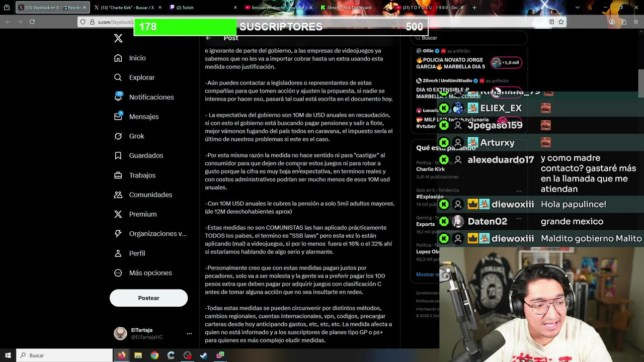Open Inicio home in sidebar
This screenshot has height=362, width=644.
point(130,58)
